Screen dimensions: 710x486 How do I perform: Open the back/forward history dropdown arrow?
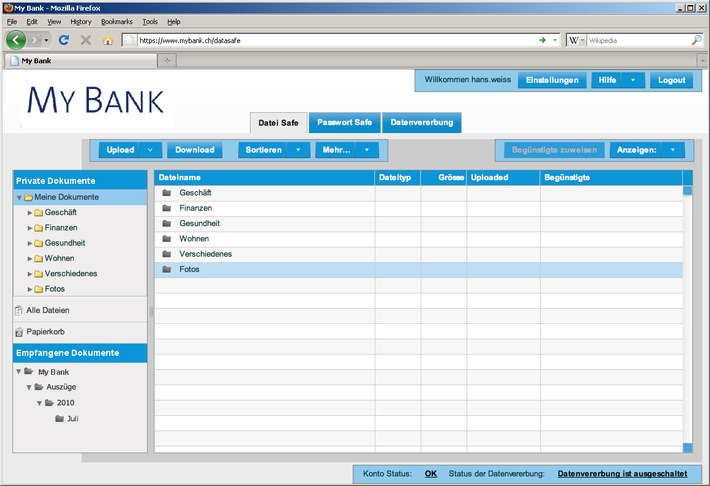[46, 40]
